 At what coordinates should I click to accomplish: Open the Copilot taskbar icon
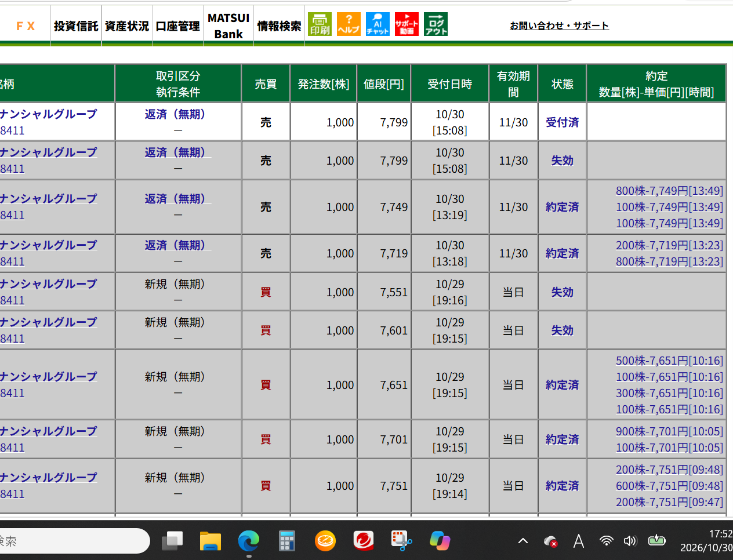click(440, 541)
